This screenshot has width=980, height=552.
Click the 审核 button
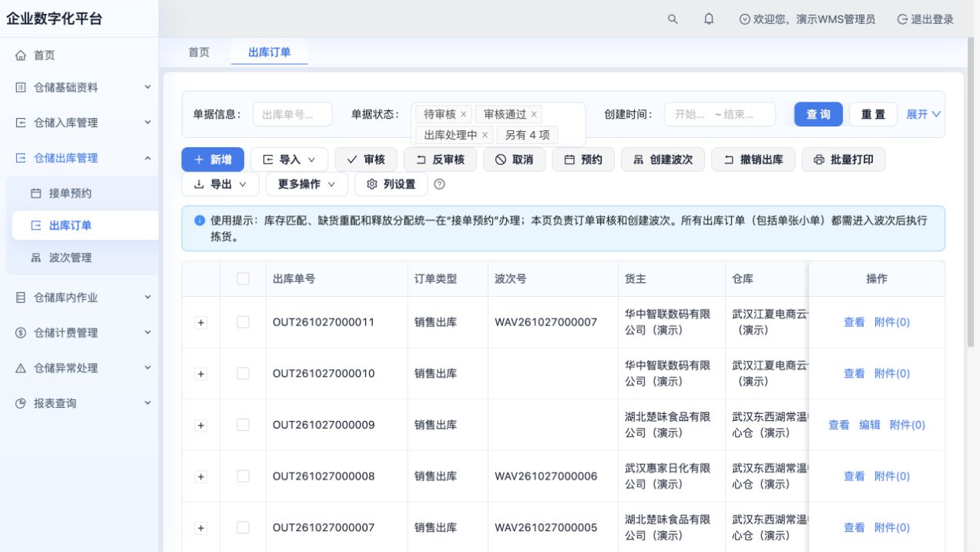(366, 160)
